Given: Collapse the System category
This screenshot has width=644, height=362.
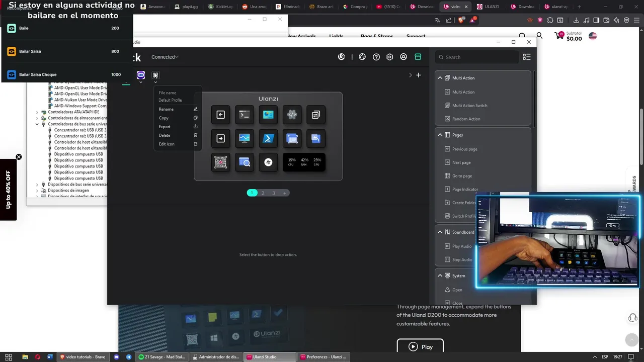Looking at the screenshot, I should (440, 276).
